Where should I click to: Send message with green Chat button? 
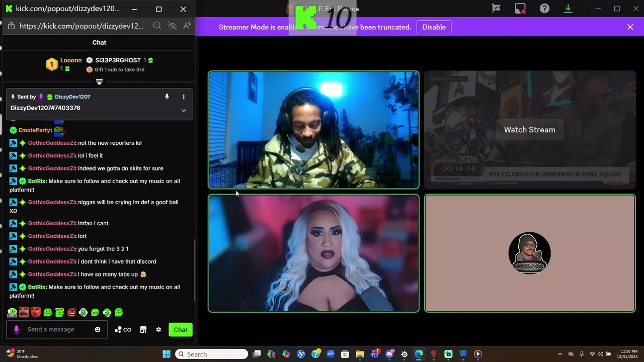pos(181,330)
